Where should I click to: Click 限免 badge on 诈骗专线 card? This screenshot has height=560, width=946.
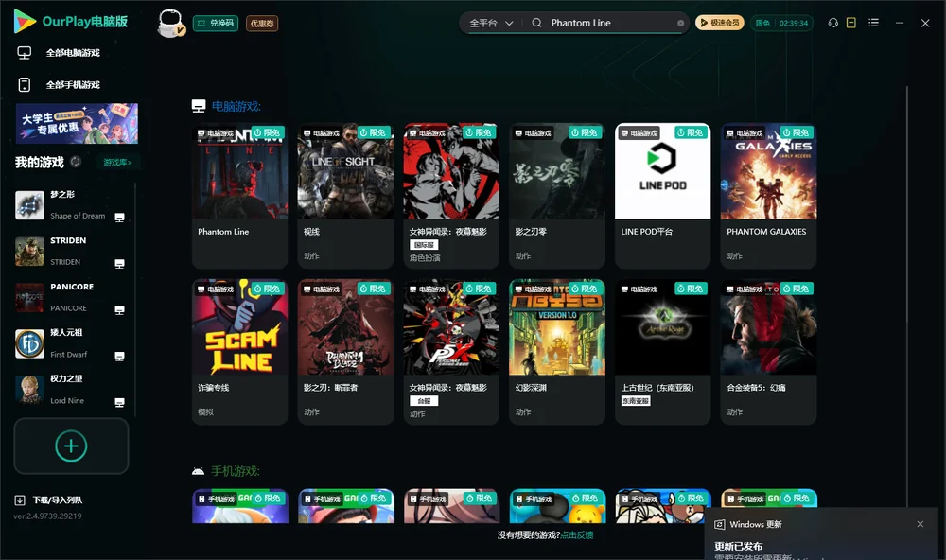click(268, 289)
